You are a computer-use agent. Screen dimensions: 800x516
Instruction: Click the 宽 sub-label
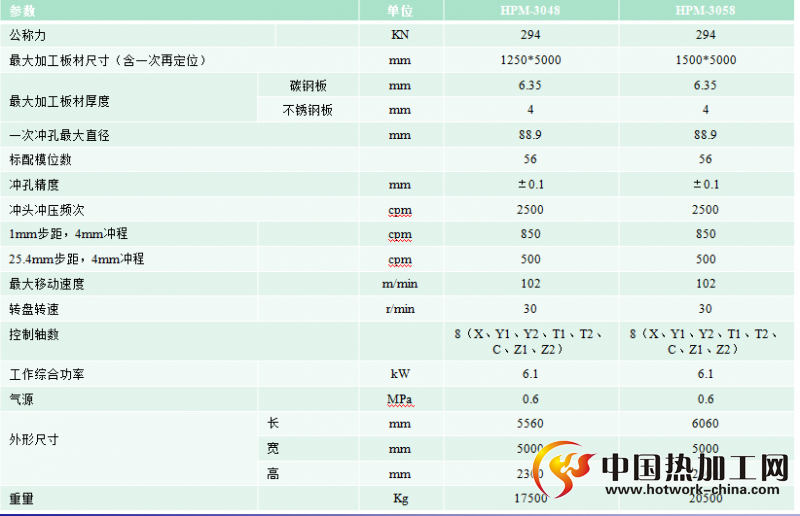click(x=273, y=448)
